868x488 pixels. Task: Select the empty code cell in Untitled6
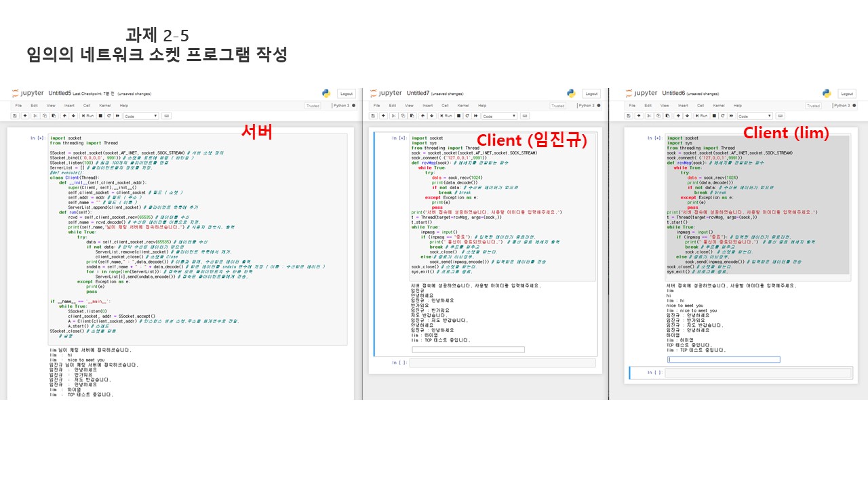758,372
